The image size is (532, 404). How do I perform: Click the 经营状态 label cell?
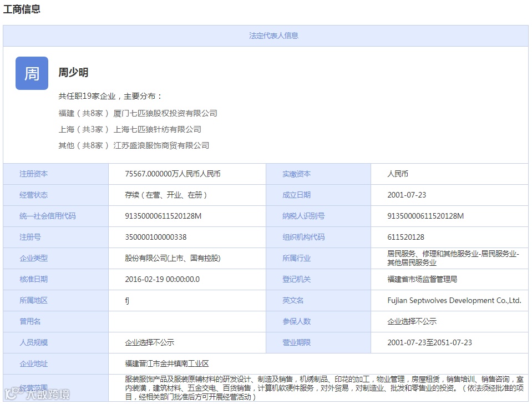56,195
